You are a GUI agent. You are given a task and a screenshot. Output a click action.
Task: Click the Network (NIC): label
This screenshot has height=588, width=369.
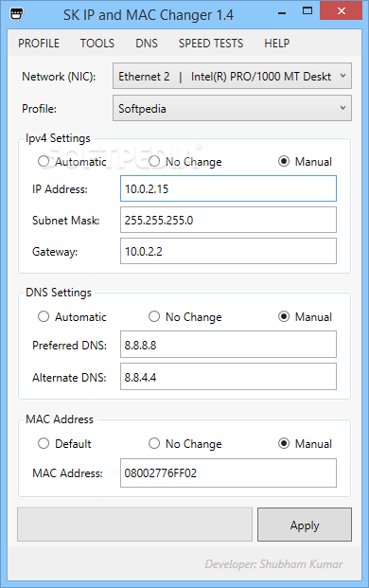[59, 77]
